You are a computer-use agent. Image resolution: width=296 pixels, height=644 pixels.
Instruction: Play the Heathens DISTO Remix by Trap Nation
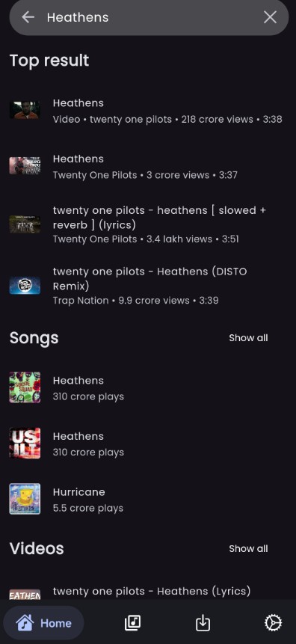coord(148,286)
